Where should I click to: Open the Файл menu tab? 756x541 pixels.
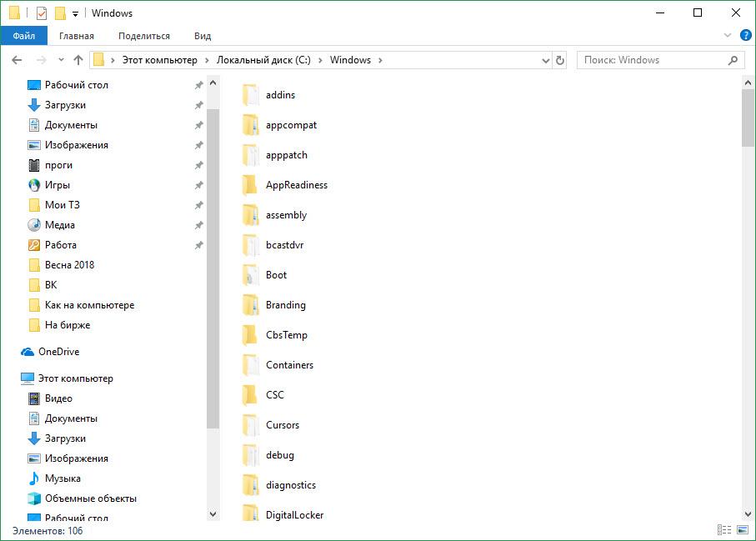click(24, 36)
